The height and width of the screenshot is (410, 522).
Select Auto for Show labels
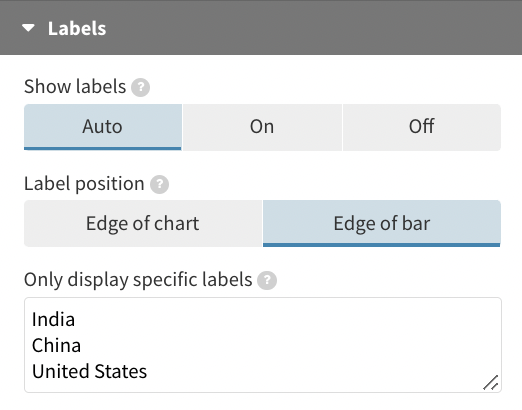pos(103,127)
